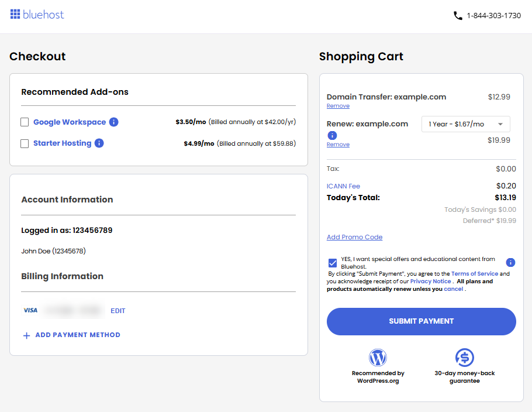Click Add Promo Code link
Viewport: 532px width, 412px height.
354,237
